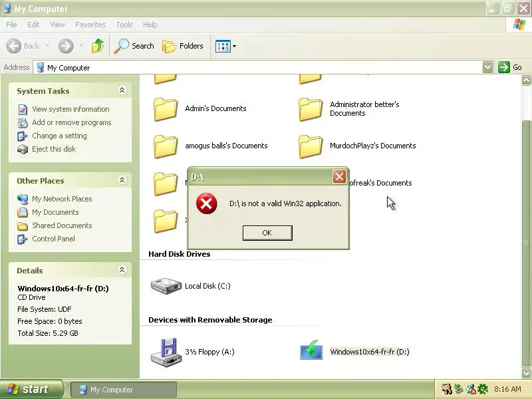Click the My Network Places icon
The image size is (532, 399).
23,199
